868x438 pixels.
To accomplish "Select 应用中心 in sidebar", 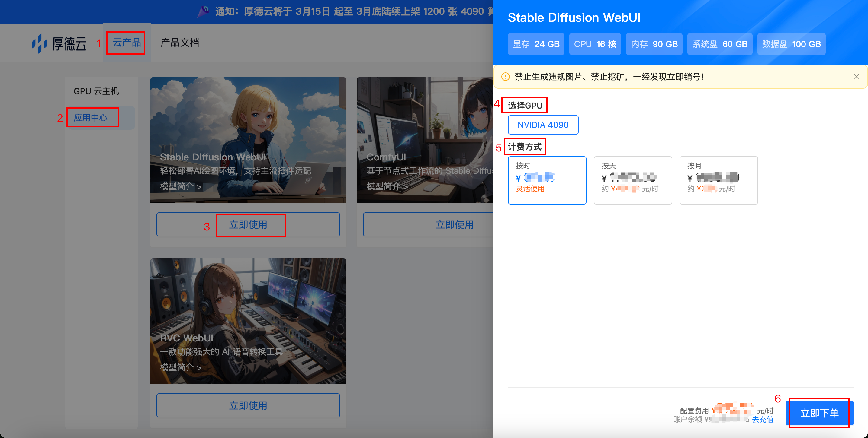I will click(91, 118).
